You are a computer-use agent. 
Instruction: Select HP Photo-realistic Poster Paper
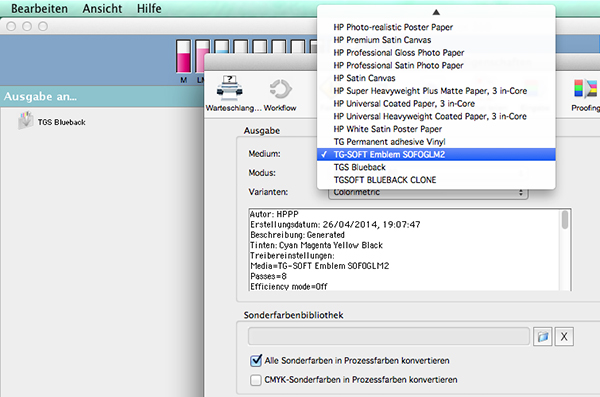pyautogui.click(x=436, y=27)
